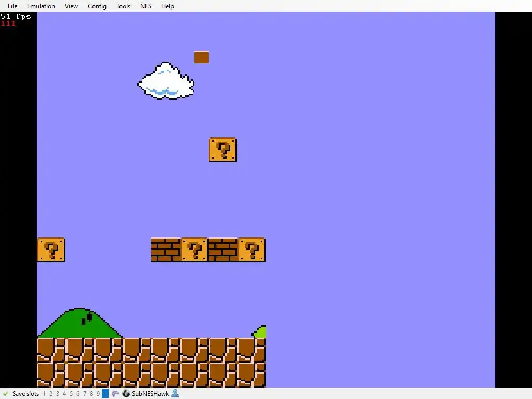Open the File menu
Screen dimensions: 532x399
[12, 6]
